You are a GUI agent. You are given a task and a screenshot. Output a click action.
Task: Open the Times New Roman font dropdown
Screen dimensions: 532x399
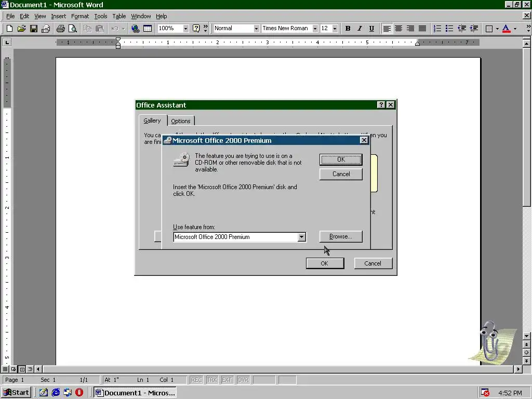click(x=315, y=29)
